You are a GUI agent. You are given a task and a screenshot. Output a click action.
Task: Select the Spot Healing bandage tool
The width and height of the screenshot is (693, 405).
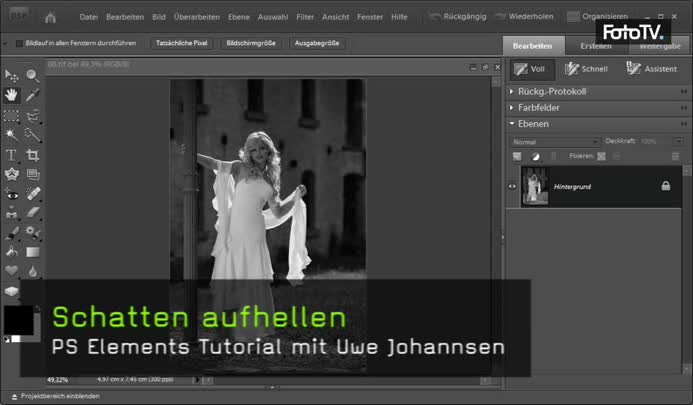[x=32, y=194]
